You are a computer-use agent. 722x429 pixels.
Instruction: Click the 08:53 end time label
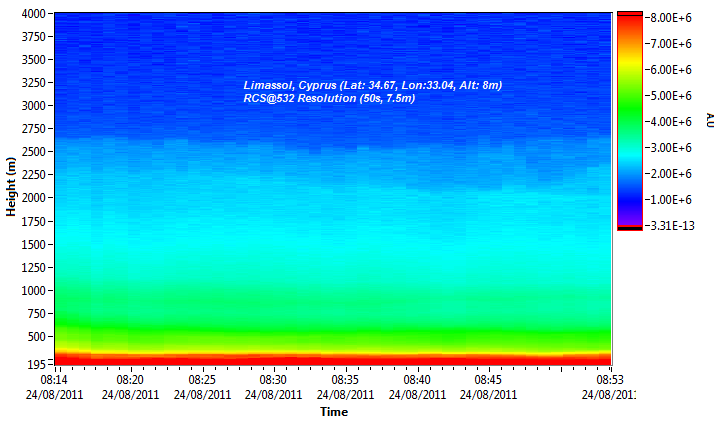[610, 381]
